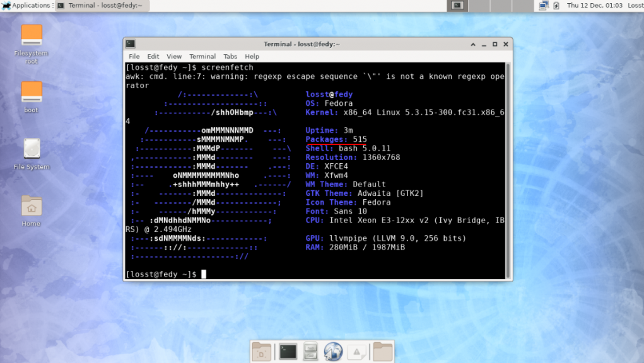Switch to the second workspace in pager
Image resolution: width=644 pixels, height=363 pixels.
[479, 5]
